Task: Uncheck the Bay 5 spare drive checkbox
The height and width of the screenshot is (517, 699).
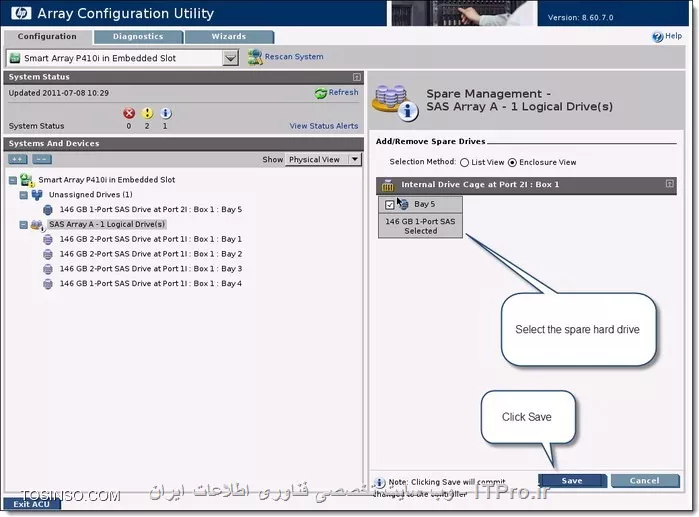Action: pyautogui.click(x=390, y=205)
